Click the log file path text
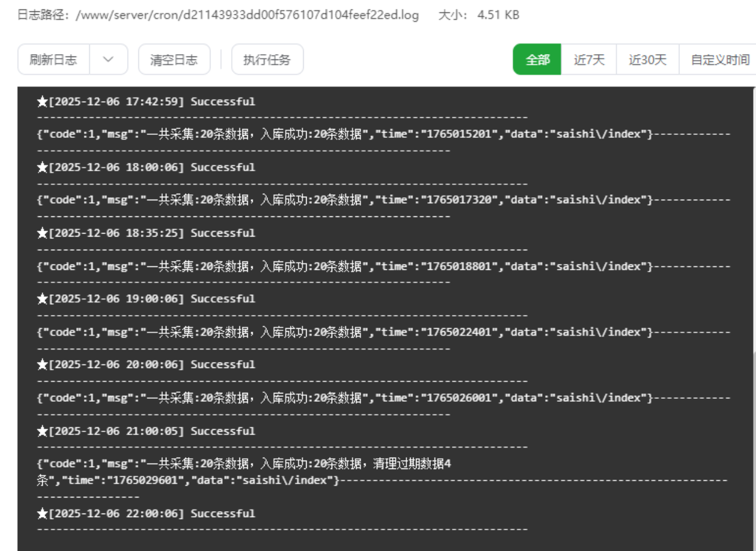756x551 pixels. click(247, 15)
